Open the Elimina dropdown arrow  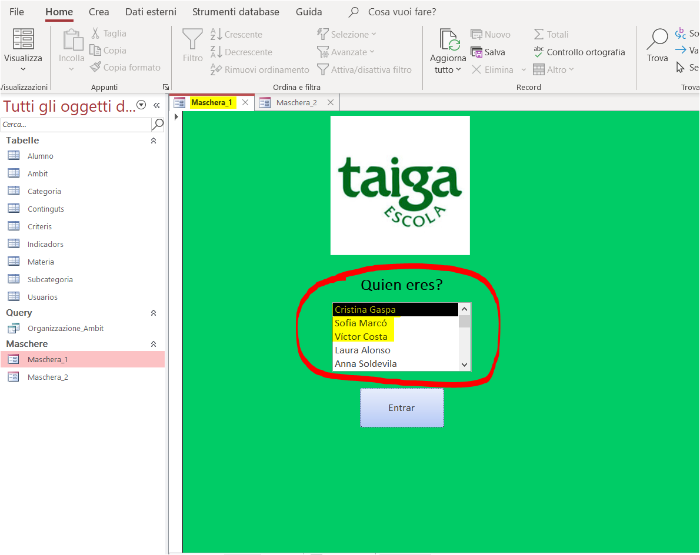tap(524, 70)
